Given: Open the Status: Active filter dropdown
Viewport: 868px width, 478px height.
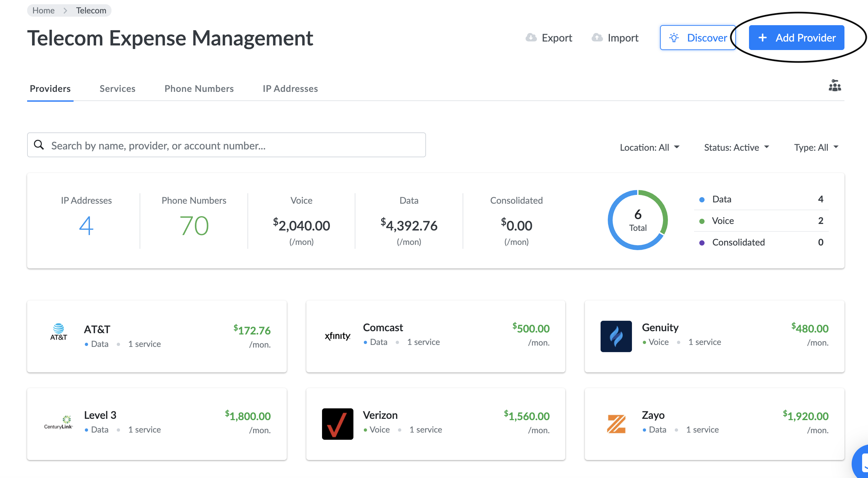Looking at the screenshot, I should pyautogui.click(x=737, y=147).
